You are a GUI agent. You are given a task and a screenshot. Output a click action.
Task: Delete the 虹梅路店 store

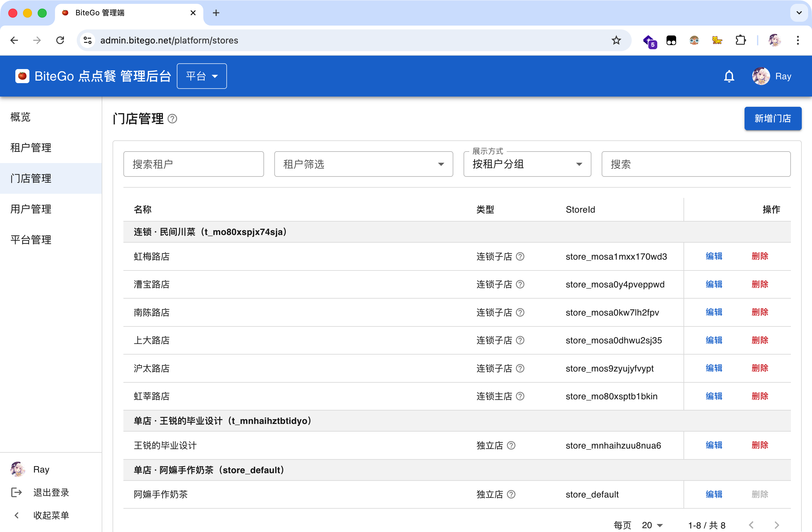coord(760,256)
